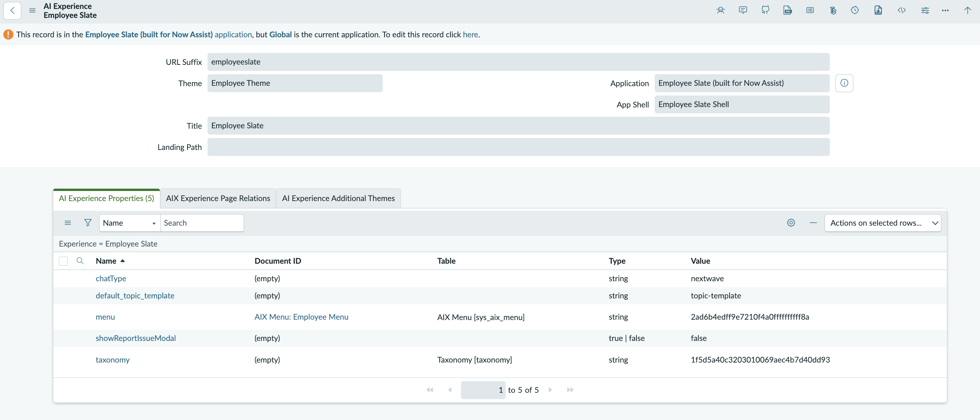Click the 'here' link to edit record
Screen dimensions: 980x420
pyautogui.click(x=470, y=34)
